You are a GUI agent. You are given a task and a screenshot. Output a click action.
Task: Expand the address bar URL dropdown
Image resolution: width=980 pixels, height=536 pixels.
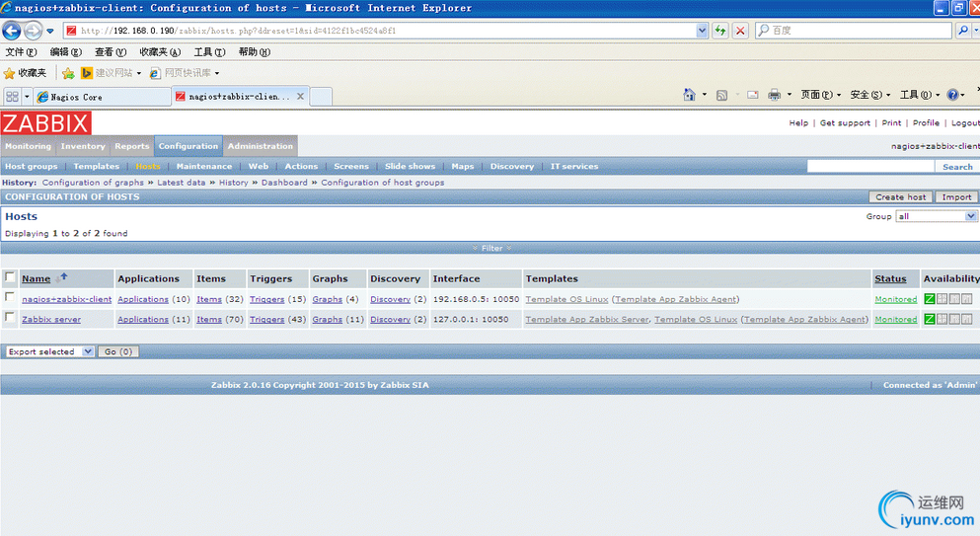point(702,30)
